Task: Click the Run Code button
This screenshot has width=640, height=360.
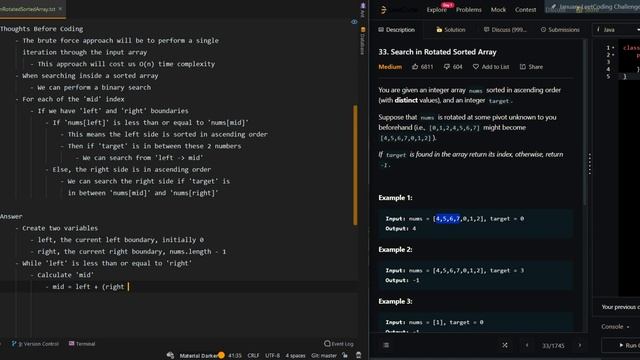Action: [621, 345]
